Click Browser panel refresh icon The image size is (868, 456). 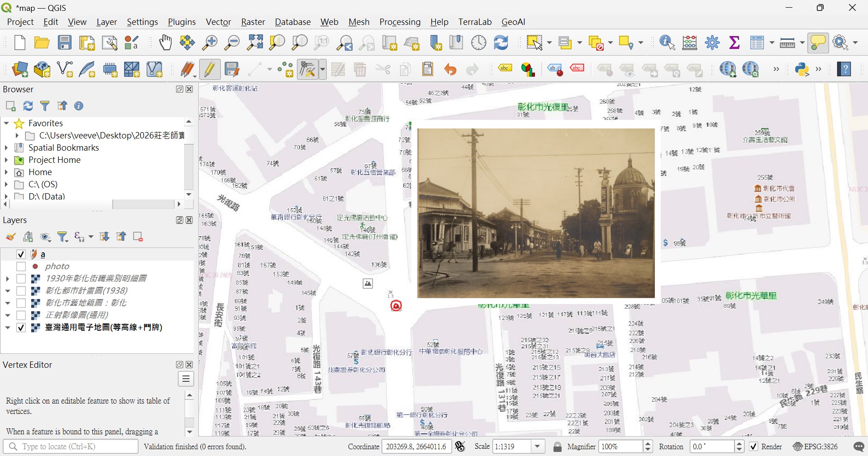click(28, 106)
